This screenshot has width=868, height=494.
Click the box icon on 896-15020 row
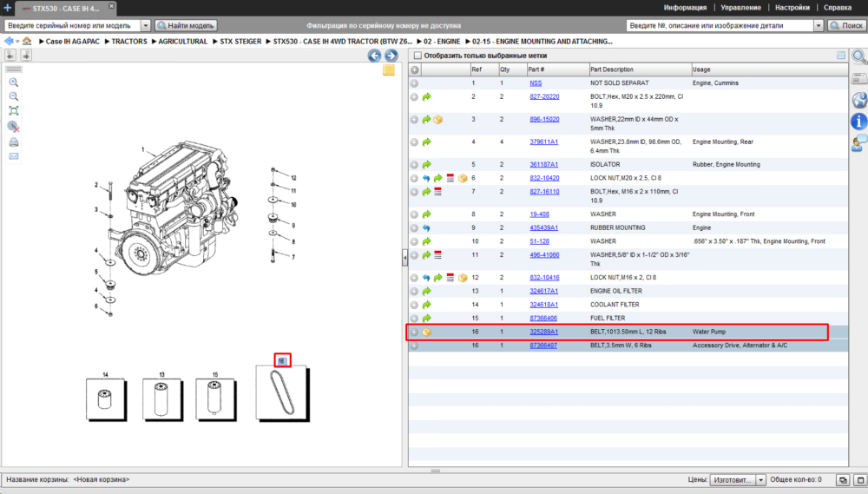point(437,120)
